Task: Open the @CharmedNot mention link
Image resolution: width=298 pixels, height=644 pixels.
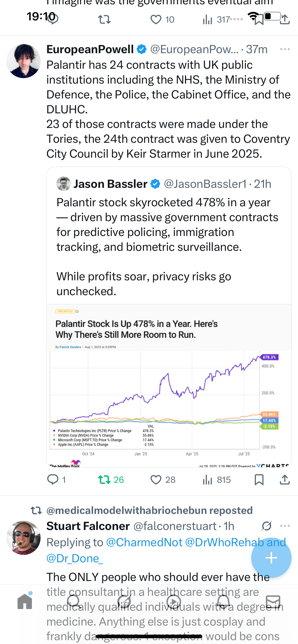Action: [144, 542]
